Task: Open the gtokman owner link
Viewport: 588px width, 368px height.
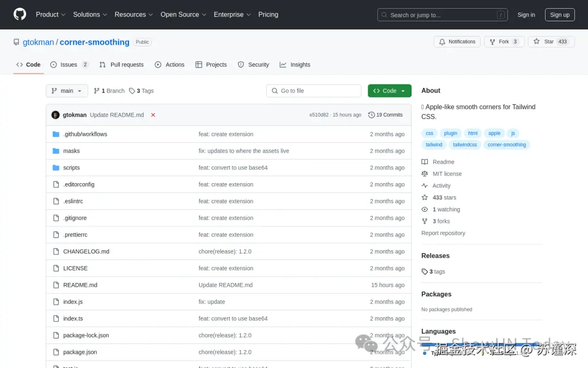Action: click(38, 42)
